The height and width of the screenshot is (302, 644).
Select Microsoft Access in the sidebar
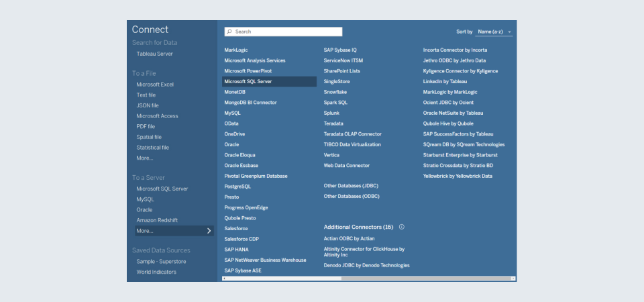(x=157, y=116)
